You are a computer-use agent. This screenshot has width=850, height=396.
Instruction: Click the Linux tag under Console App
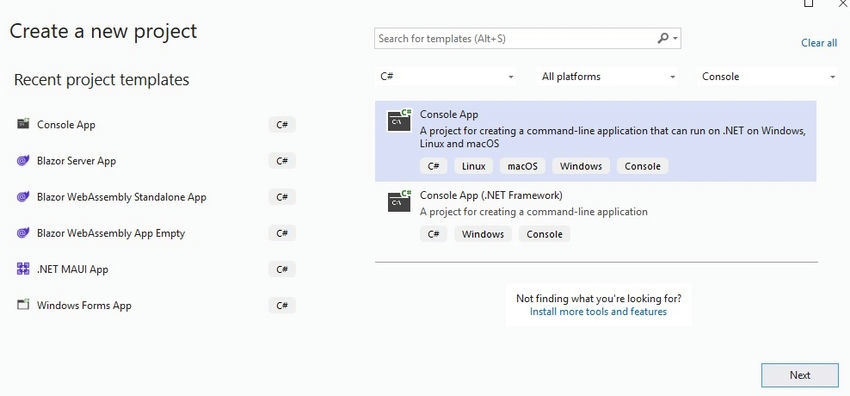[473, 166]
